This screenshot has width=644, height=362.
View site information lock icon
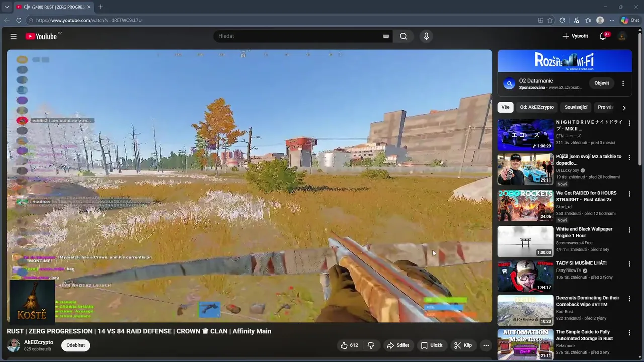[x=31, y=20]
